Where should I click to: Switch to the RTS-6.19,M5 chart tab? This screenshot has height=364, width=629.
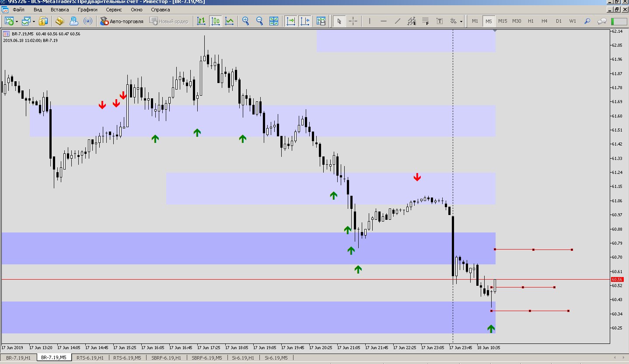[127, 358]
